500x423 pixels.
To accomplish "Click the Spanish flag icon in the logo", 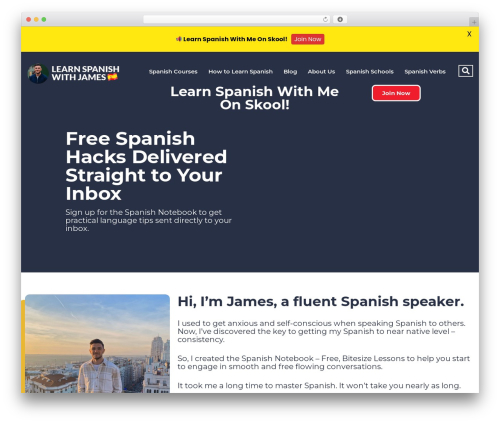I will (x=113, y=77).
